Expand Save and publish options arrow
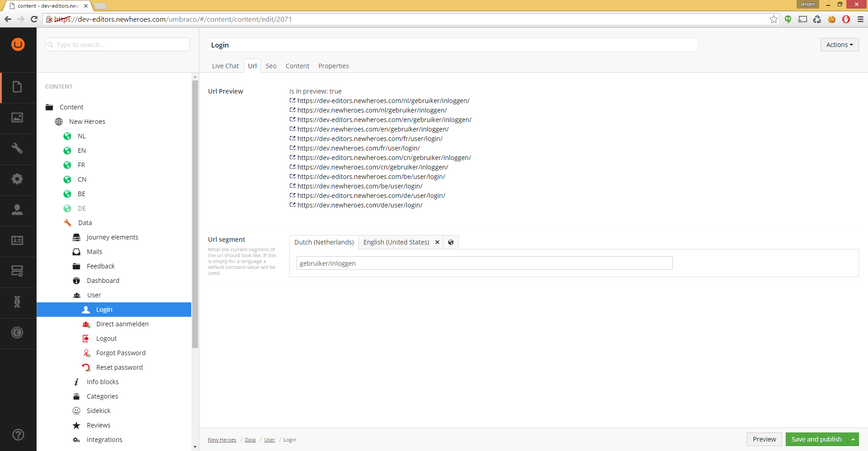The height and width of the screenshot is (451, 868). pyautogui.click(x=853, y=439)
